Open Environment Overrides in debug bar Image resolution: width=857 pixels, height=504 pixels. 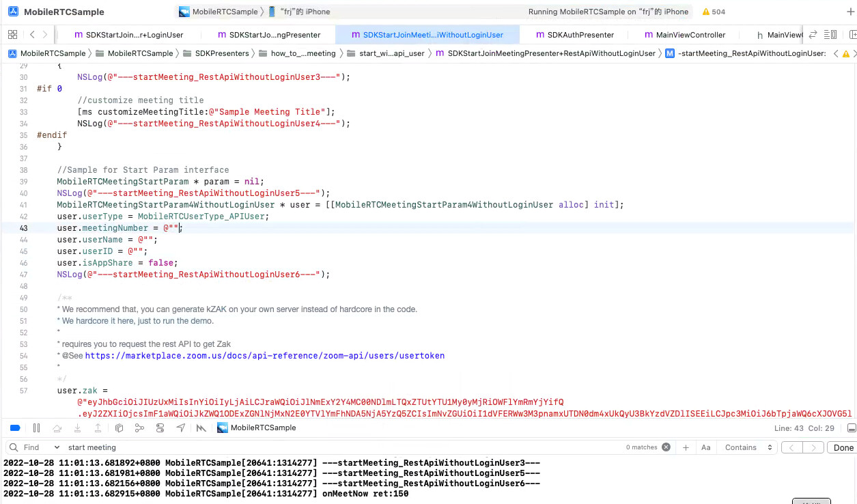coord(160,428)
